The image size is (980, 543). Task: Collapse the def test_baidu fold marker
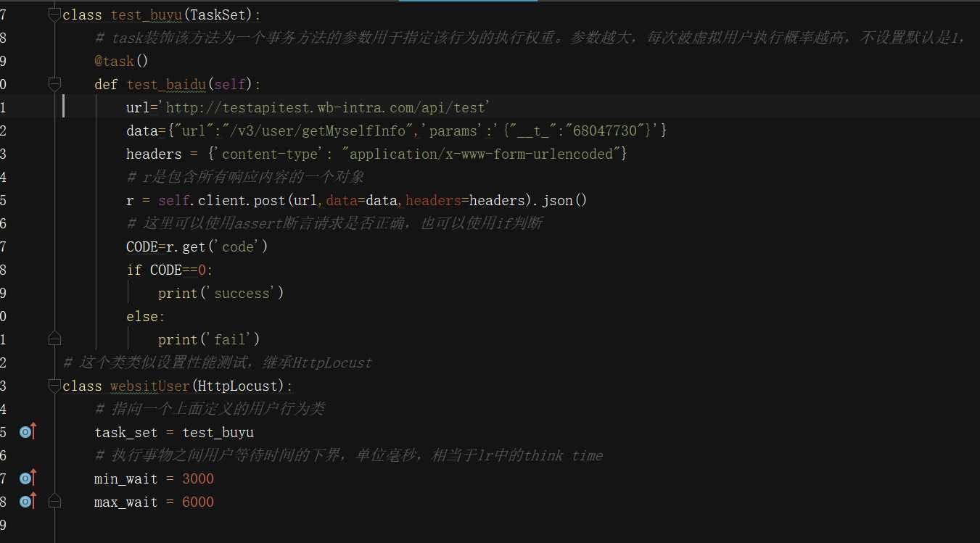point(54,85)
